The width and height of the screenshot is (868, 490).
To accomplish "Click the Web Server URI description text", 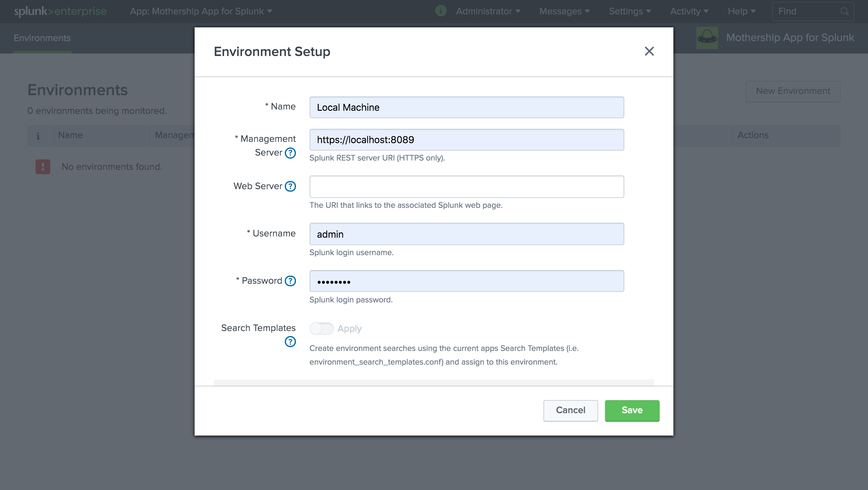I will point(406,205).
